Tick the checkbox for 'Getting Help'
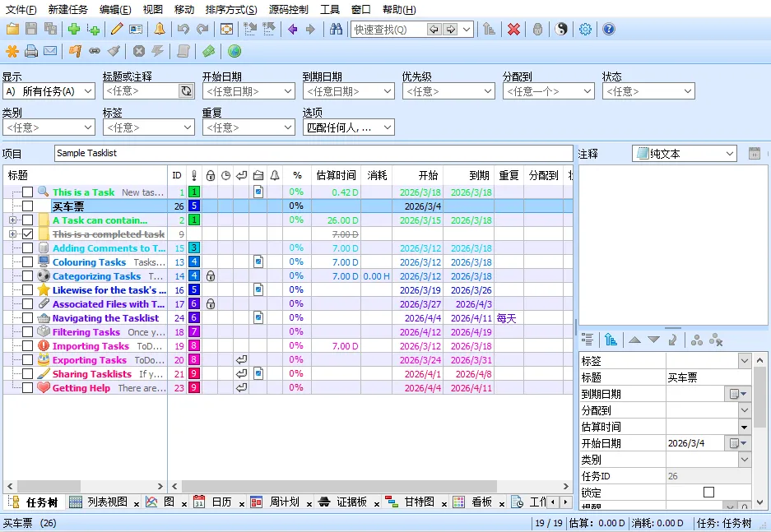Screen dimensions: 771x532 pyautogui.click(x=27, y=388)
